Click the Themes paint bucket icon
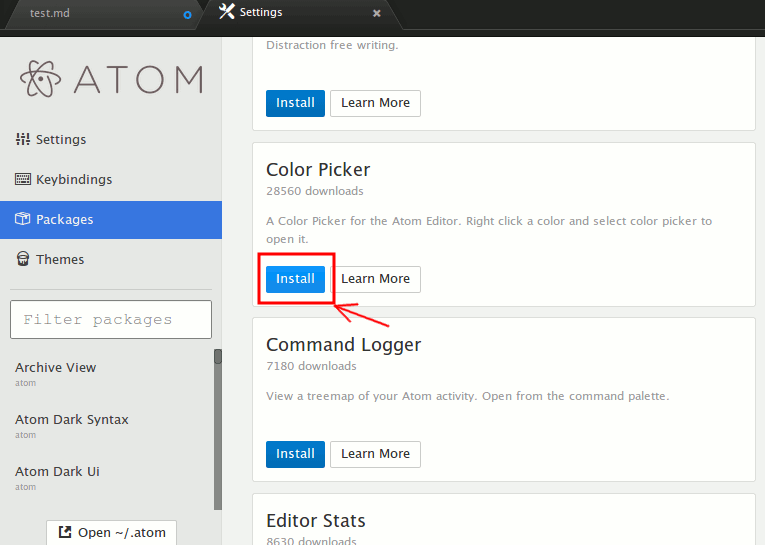765x545 pixels. (x=22, y=260)
